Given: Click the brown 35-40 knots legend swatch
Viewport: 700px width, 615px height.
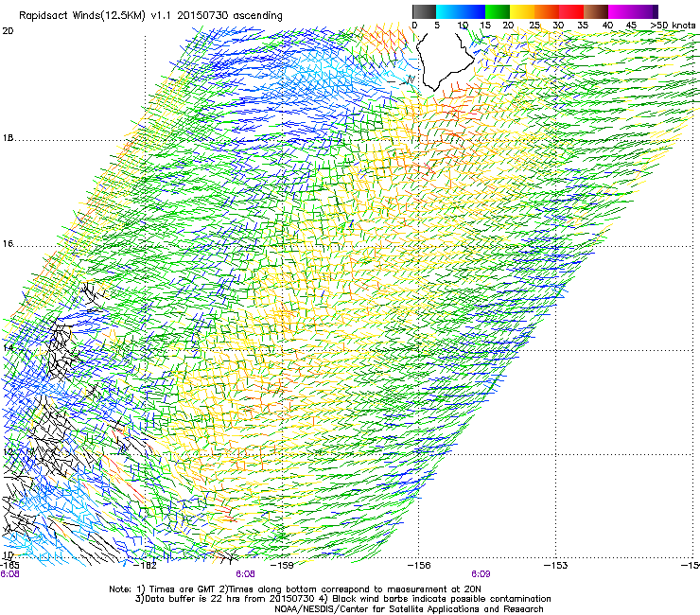Looking at the screenshot, I should (x=596, y=11).
